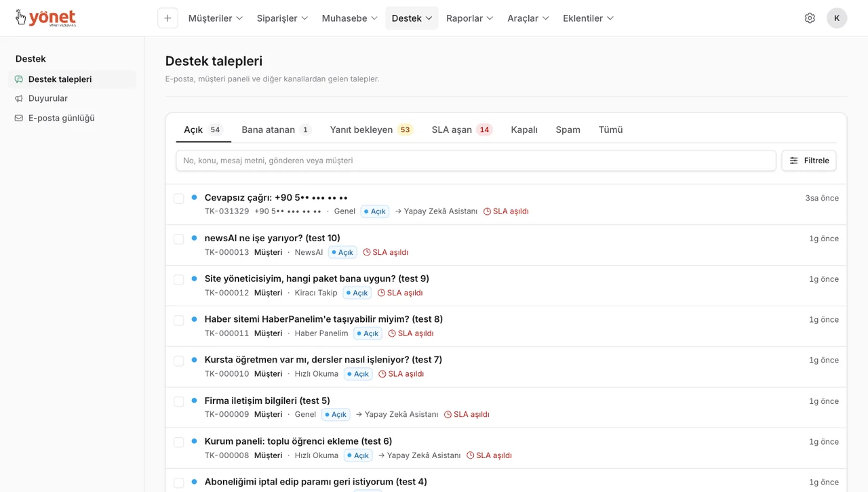This screenshot has height=492, width=868.
Task: Click 3sa önce timestamp
Action: (x=822, y=199)
